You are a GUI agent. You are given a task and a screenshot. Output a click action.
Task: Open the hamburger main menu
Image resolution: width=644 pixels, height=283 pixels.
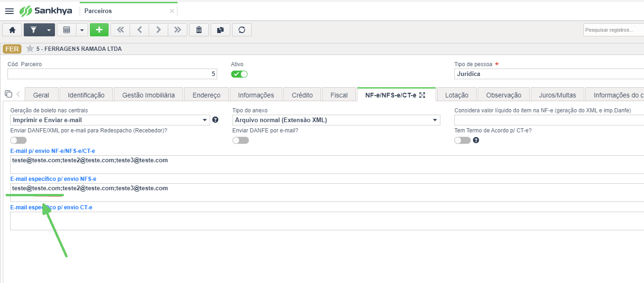(x=9, y=11)
